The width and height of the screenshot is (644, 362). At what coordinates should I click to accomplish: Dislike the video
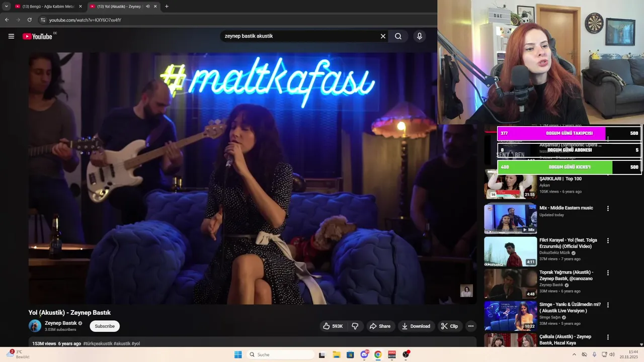(355, 326)
